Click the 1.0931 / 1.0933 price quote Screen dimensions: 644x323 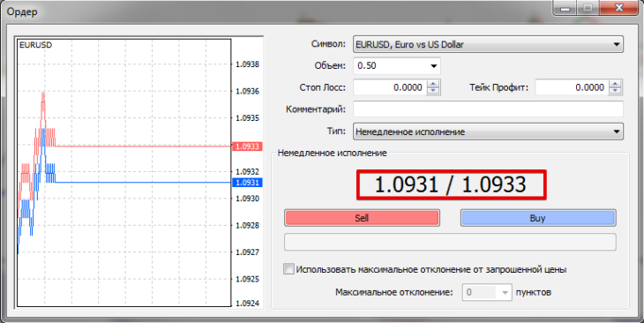[x=451, y=184]
